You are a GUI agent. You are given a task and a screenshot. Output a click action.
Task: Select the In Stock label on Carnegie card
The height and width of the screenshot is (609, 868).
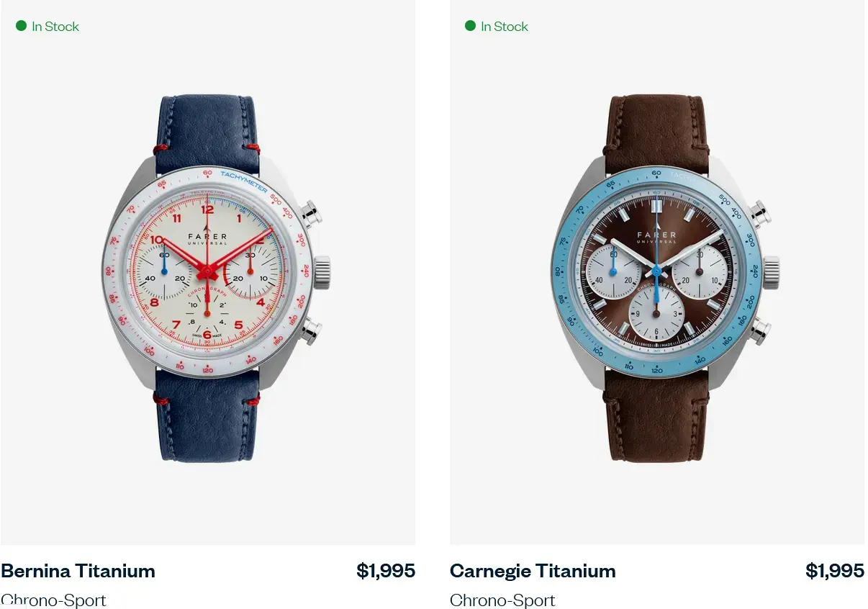(505, 27)
